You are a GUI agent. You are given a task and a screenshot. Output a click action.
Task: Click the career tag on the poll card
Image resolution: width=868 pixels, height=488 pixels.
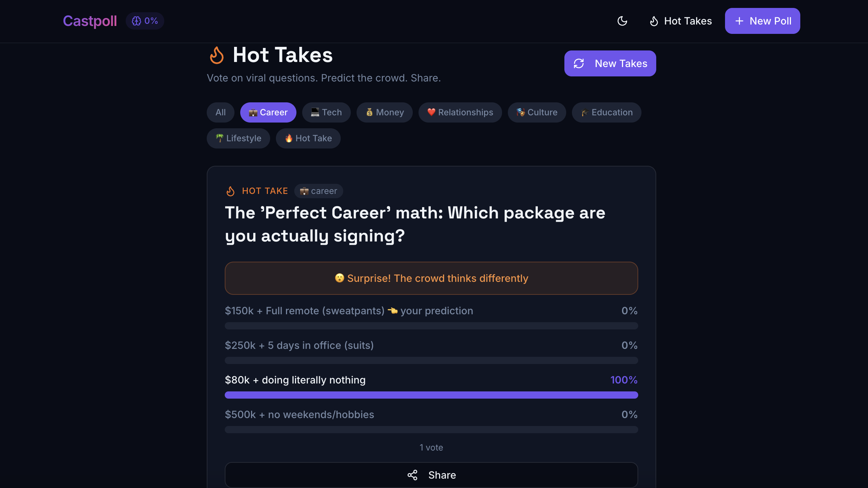318,191
